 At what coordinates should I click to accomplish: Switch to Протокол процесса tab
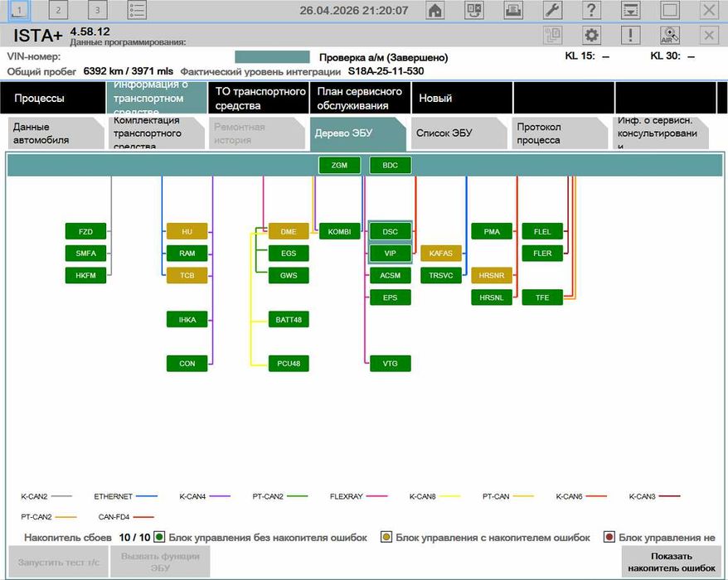560,133
